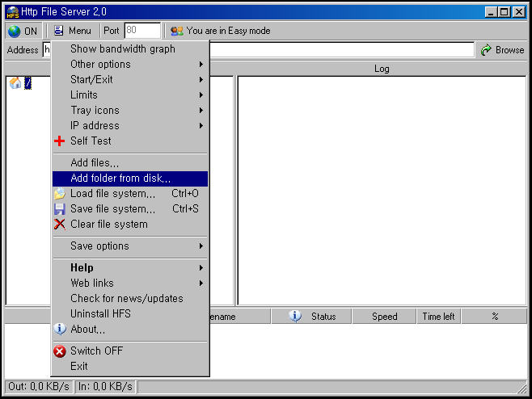This screenshot has height=399, width=532.
Task: Click the Speed column header
Action: [x=384, y=317]
